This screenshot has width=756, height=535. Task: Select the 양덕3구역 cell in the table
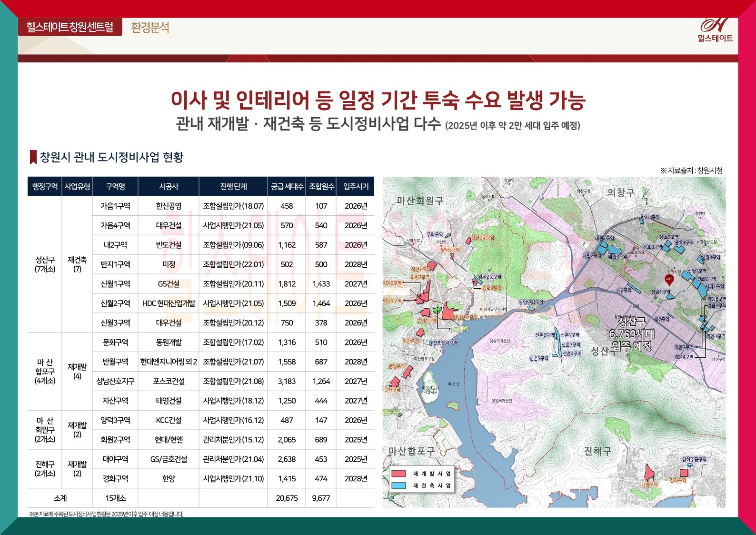(115, 421)
